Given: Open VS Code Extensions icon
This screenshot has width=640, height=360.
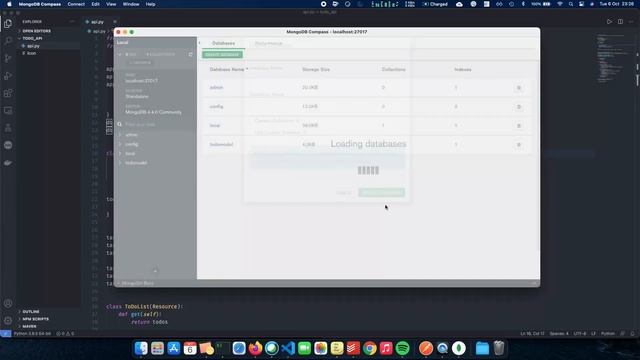Looking at the screenshot, I should tap(8, 93).
